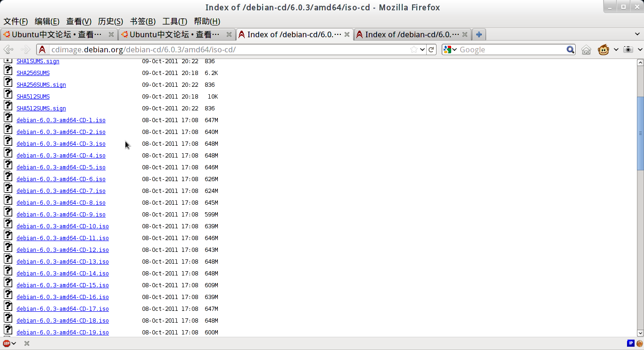Open 查看(V) menu

click(79, 21)
